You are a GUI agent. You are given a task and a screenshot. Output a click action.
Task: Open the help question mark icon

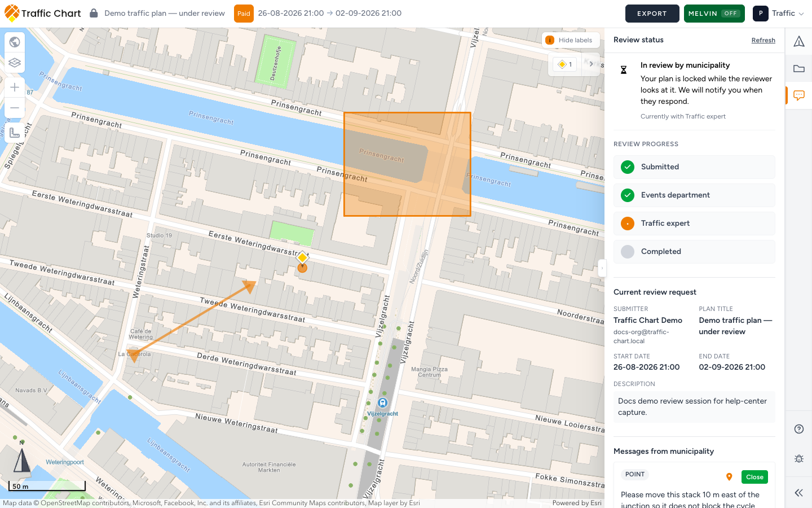pos(798,429)
